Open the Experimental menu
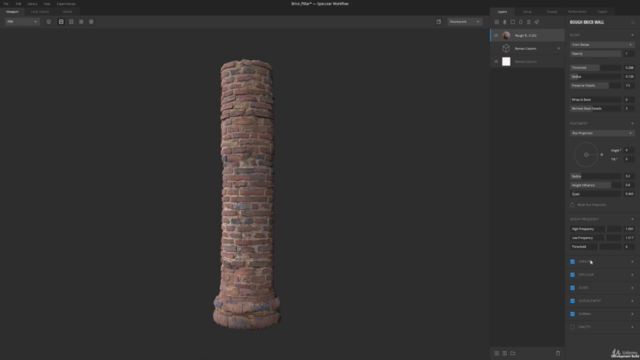Screen dimensions: 640x360 tap(66, 4)
